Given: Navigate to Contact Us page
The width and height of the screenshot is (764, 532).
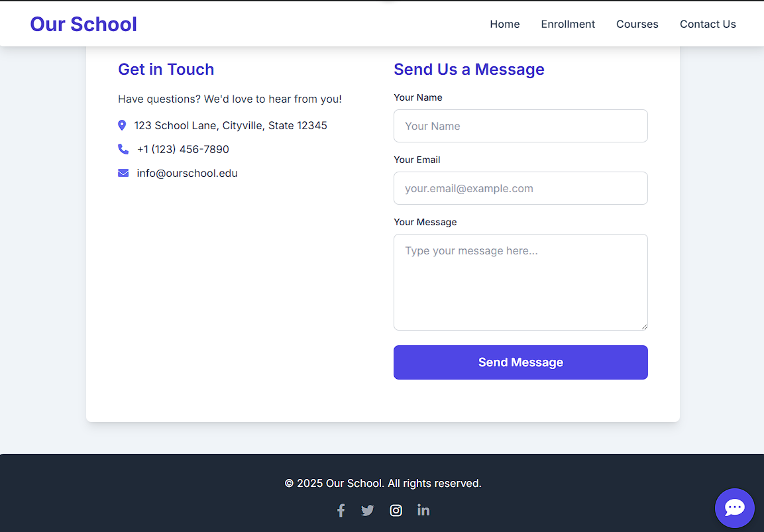Looking at the screenshot, I should click(708, 24).
